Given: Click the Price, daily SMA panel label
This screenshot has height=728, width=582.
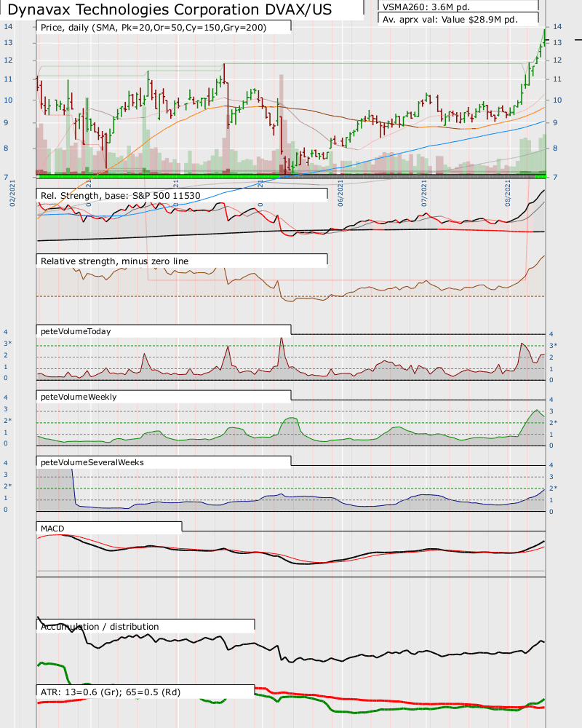Looking at the screenshot, I should pyautogui.click(x=154, y=28).
